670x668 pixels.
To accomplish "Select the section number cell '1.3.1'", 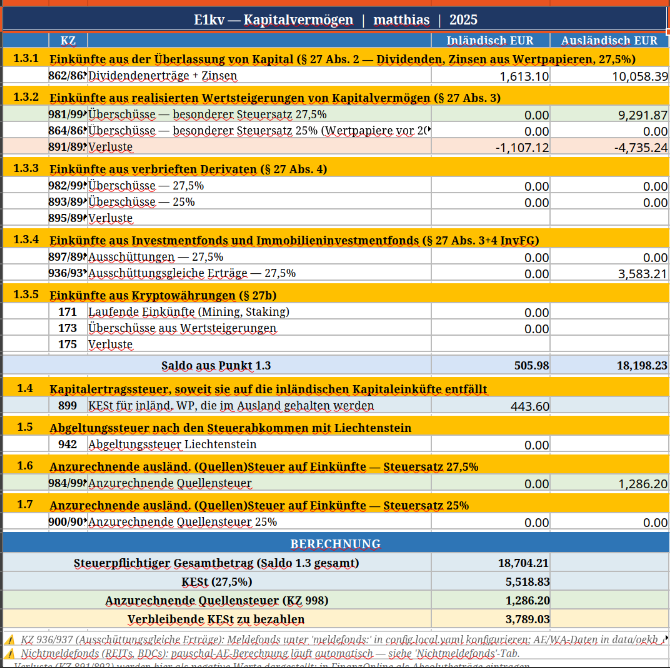I will coord(26,58).
